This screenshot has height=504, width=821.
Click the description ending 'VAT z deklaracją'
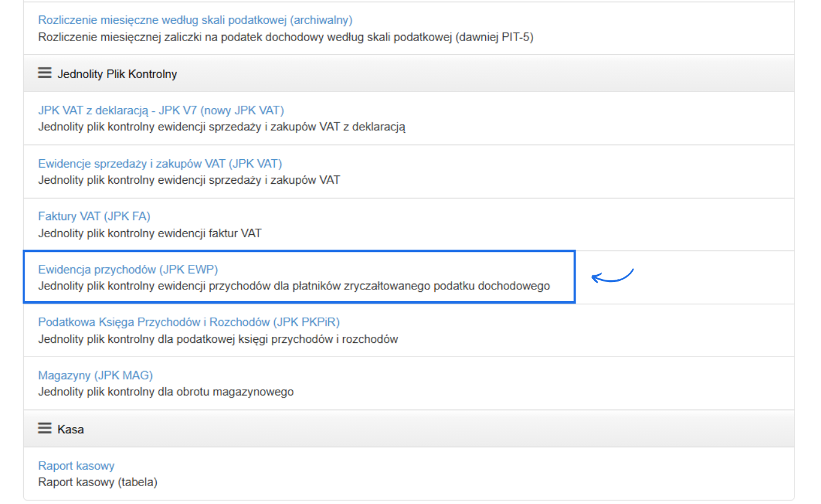[221, 127]
